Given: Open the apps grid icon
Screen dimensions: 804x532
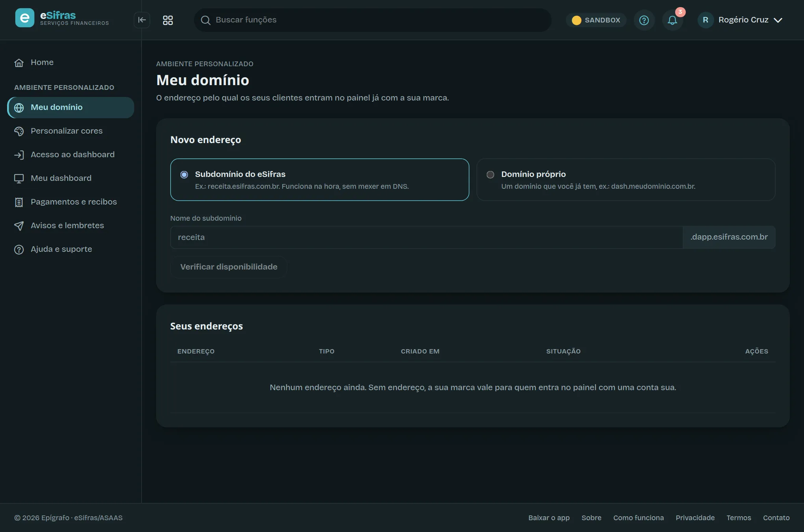Looking at the screenshot, I should click(x=168, y=20).
